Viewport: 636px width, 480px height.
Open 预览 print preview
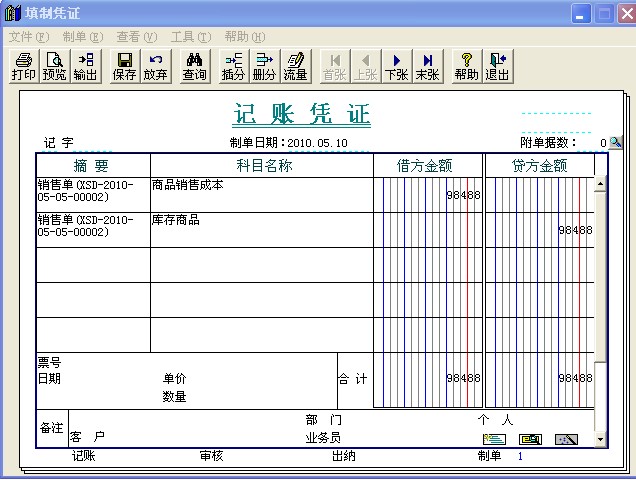click(x=55, y=66)
